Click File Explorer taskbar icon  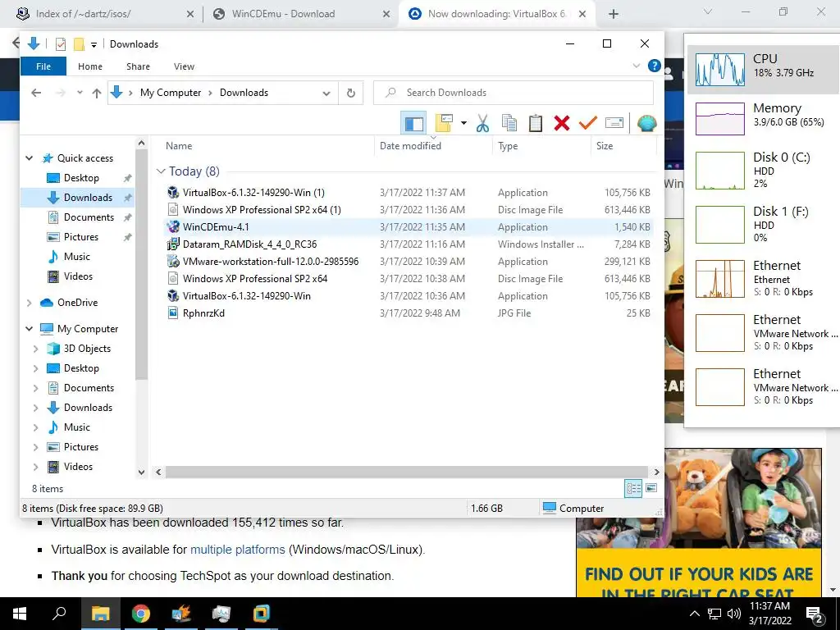point(100,614)
